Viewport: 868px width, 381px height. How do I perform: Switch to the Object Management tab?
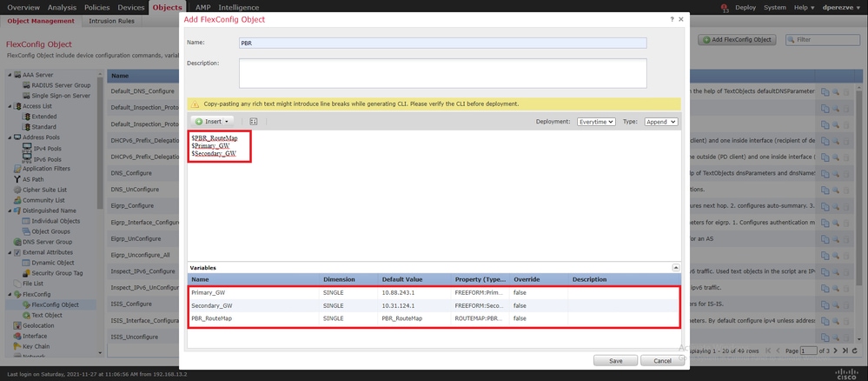tap(41, 21)
